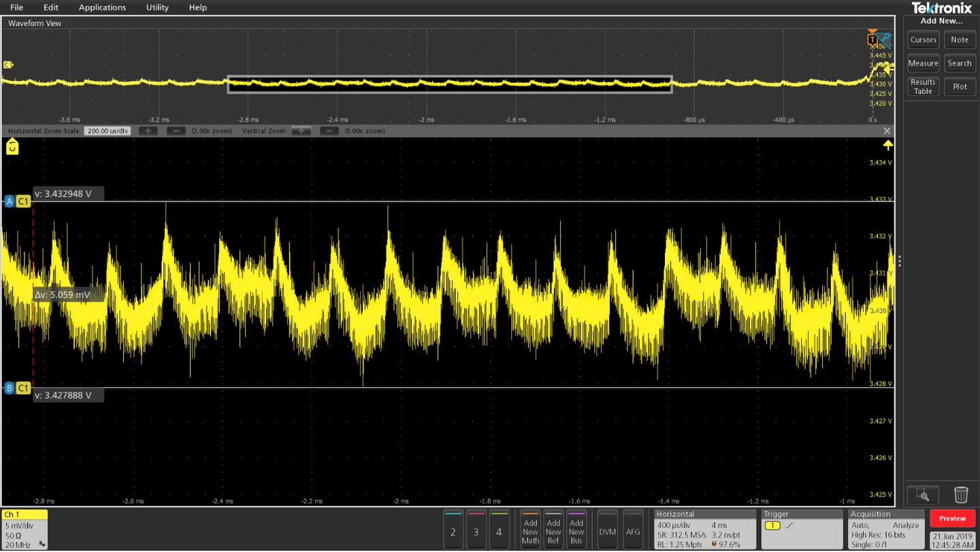
Task: Click the Plot button
Action: [x=960, y=86]
